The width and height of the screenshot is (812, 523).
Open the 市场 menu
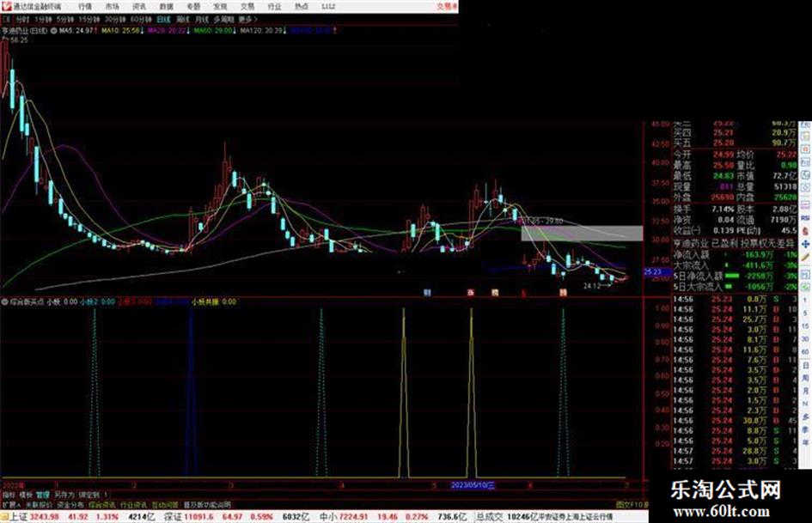tap(112, 7)
